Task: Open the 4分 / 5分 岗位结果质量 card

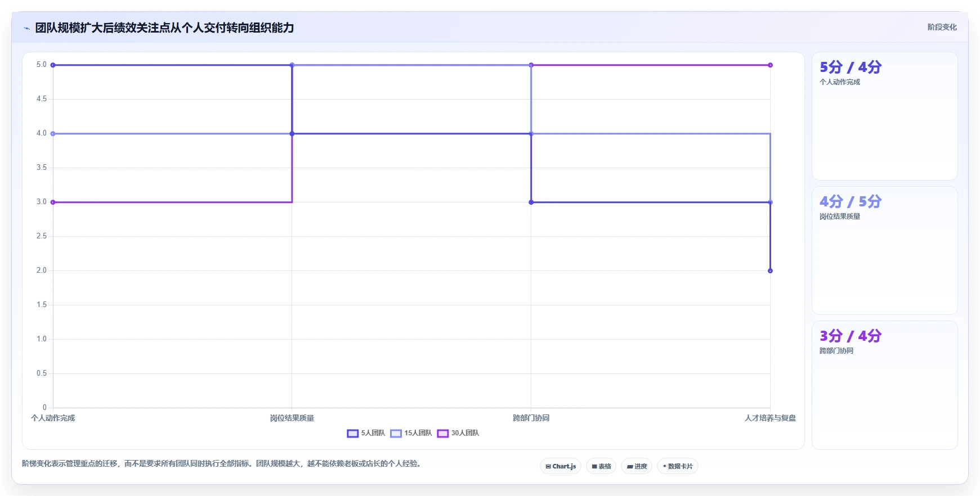Action: click(884, 251)
